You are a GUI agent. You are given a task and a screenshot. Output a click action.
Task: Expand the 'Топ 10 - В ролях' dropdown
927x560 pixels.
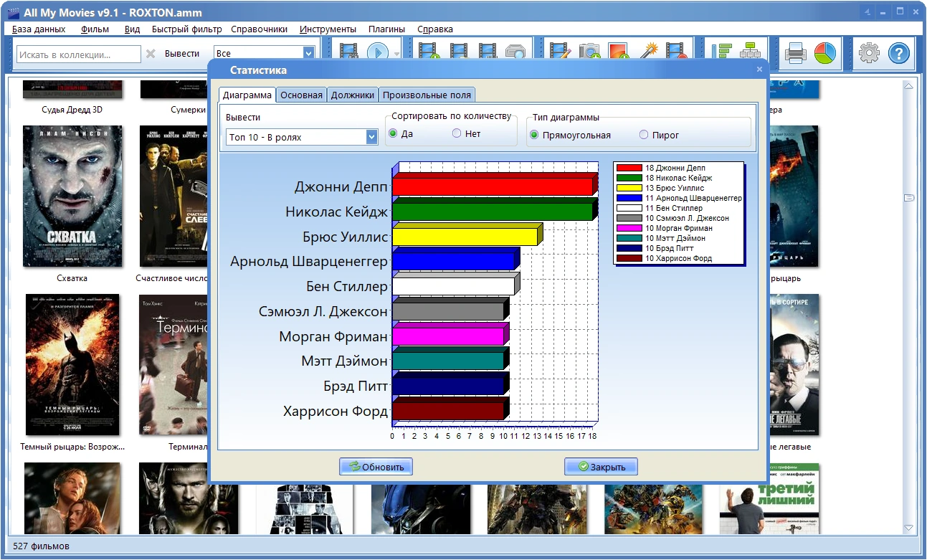point(371,137)
